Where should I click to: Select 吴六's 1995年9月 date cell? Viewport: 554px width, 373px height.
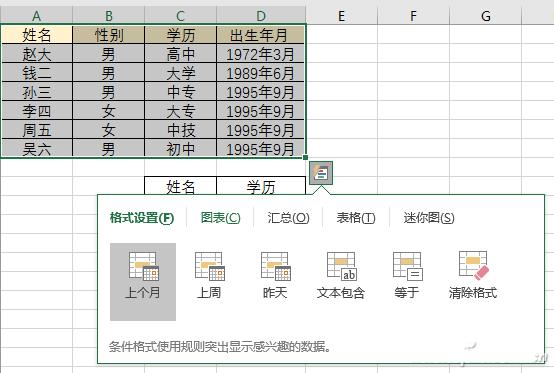click(x=261, y=148)
